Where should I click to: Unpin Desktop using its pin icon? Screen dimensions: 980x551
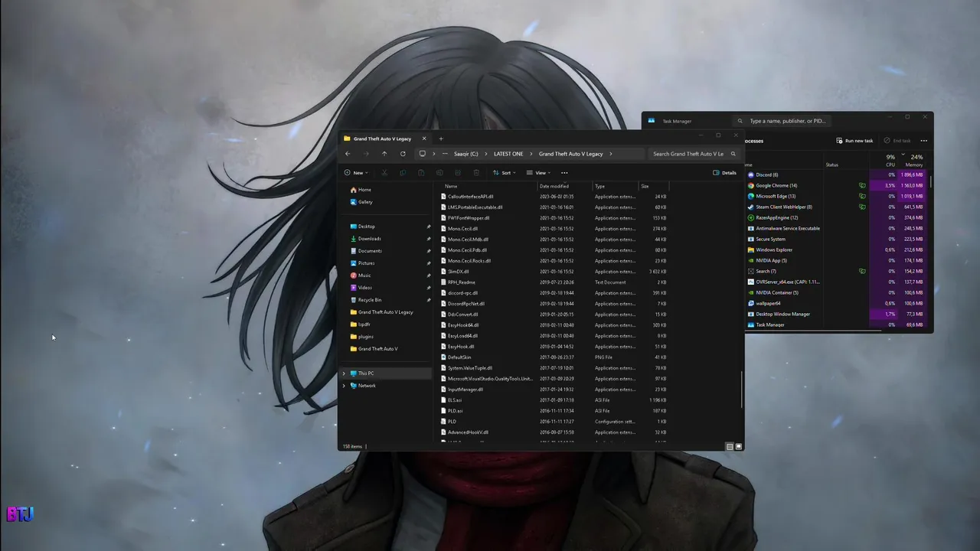coord(428,227)
